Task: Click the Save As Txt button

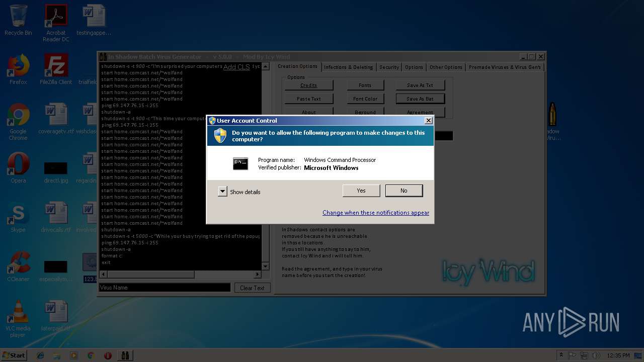Action: (x=420, y=85)
